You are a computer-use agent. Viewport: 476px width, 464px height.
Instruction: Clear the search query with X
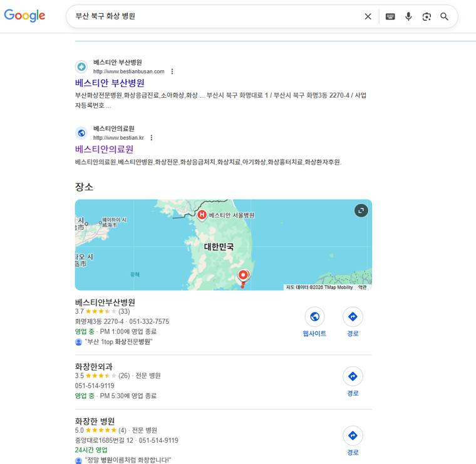click(368, 16)
